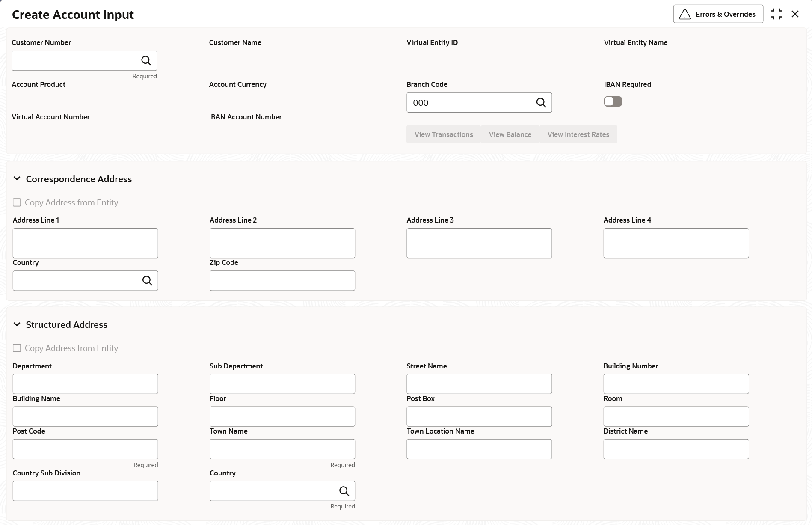Click the Customer Name label
This screenshot has width=812, height=526.
click(x=235, y=42)
